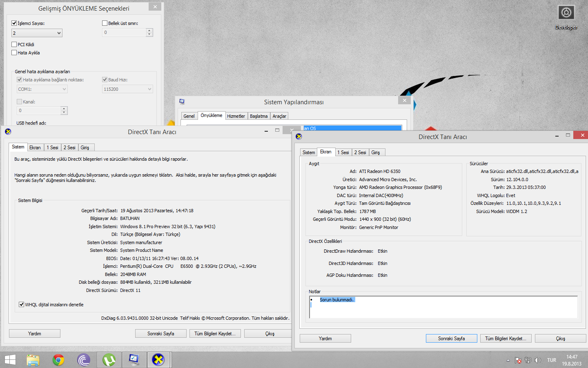The width and height of the screenshot is (588, 368).
Task: Enable Hata Ayıkla checkbox
Action: (14, 53)
